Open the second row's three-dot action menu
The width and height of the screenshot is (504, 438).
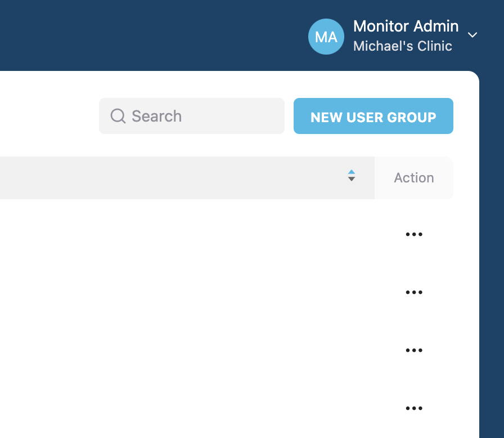tap(414, 292)
